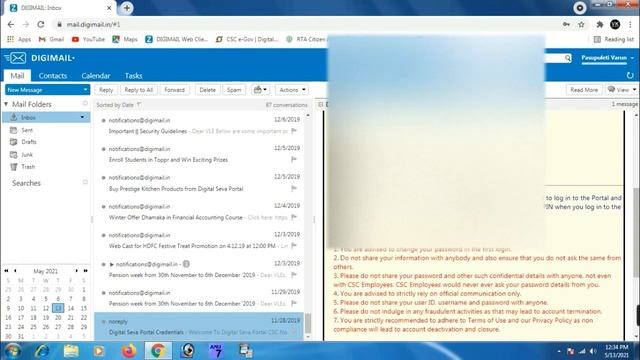Open the View dropdown

[x=621, y=90]
